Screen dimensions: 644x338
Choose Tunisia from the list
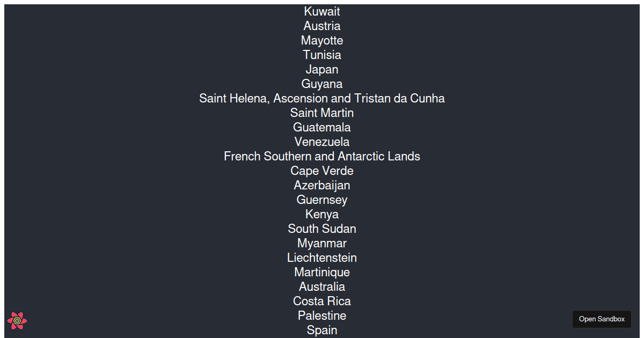(x=322, y=55)
